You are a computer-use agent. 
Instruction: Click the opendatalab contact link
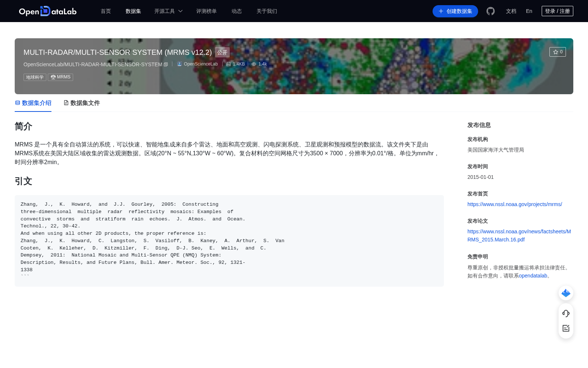533,276
